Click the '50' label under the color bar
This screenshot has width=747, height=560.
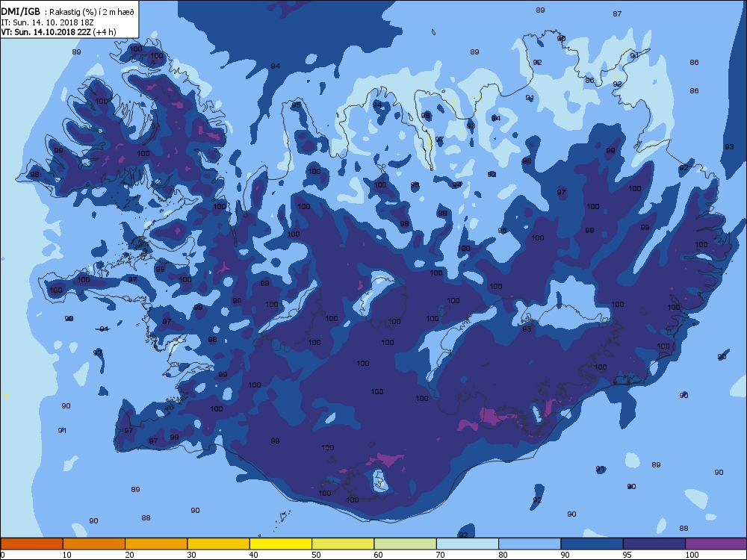tap(316, 555)
